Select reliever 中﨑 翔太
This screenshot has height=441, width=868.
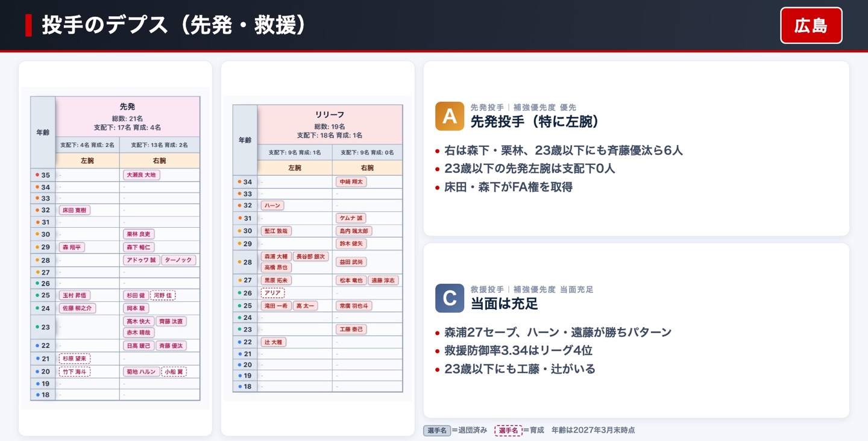[x=351, y=182]
